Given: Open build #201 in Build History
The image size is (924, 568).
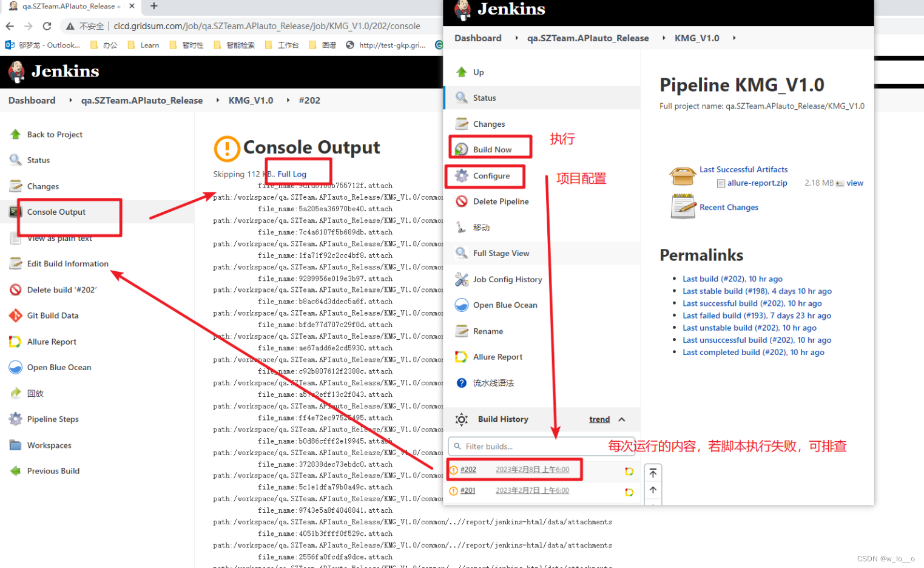Looking at the screenshot, I should pyautogui.click(x=468, y=490).
